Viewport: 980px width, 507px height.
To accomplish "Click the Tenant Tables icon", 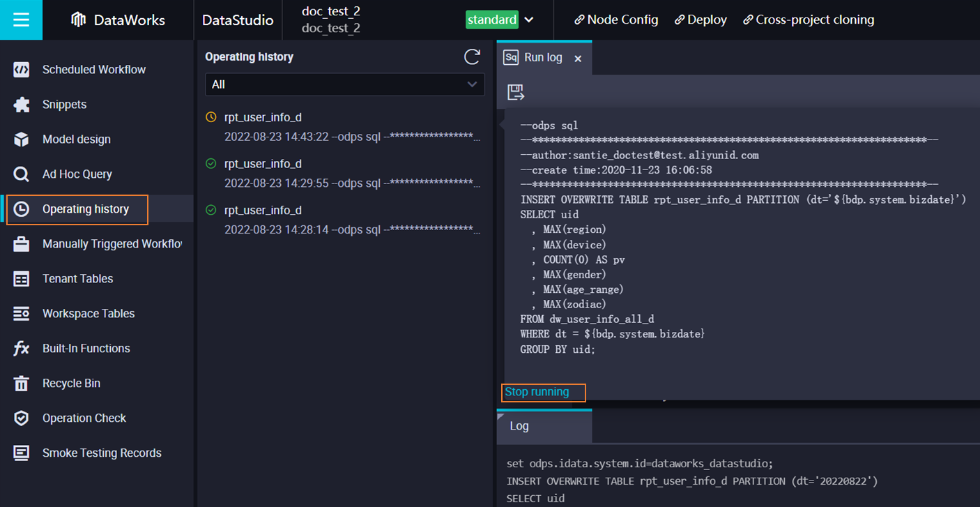I will coord(22,279).
